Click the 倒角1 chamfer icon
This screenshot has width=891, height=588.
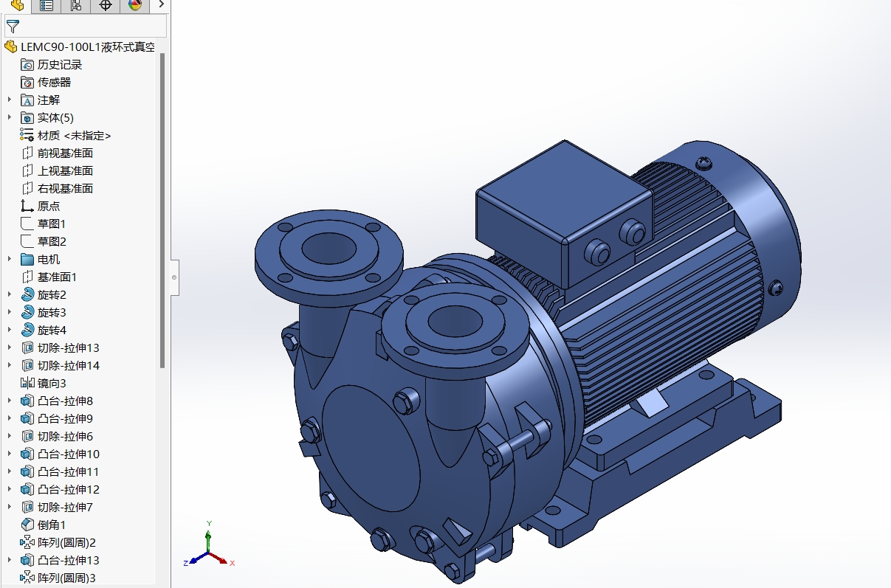click(x=27, y=525)
